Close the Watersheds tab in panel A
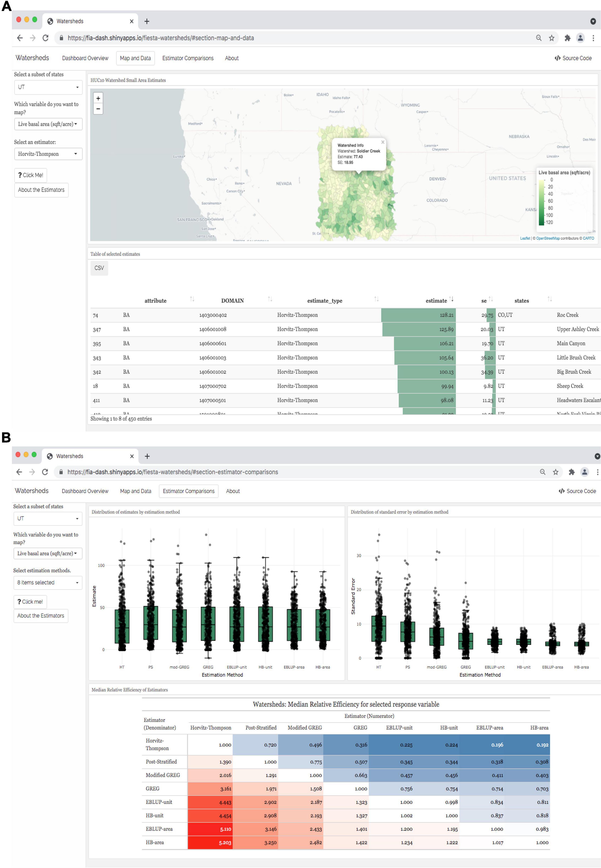 (x=131, y=22)
